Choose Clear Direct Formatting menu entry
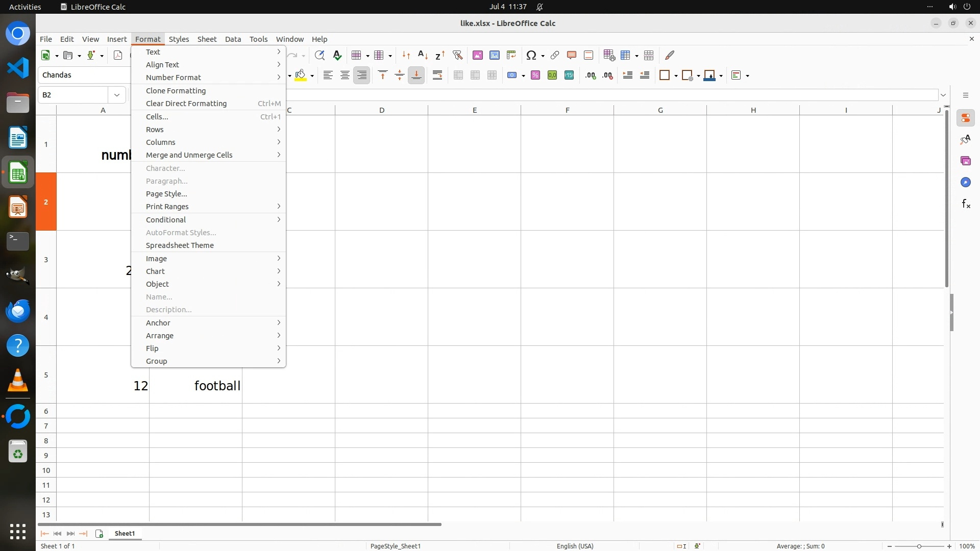This screenshot has height=551, width=980. [x=186, y=104]
